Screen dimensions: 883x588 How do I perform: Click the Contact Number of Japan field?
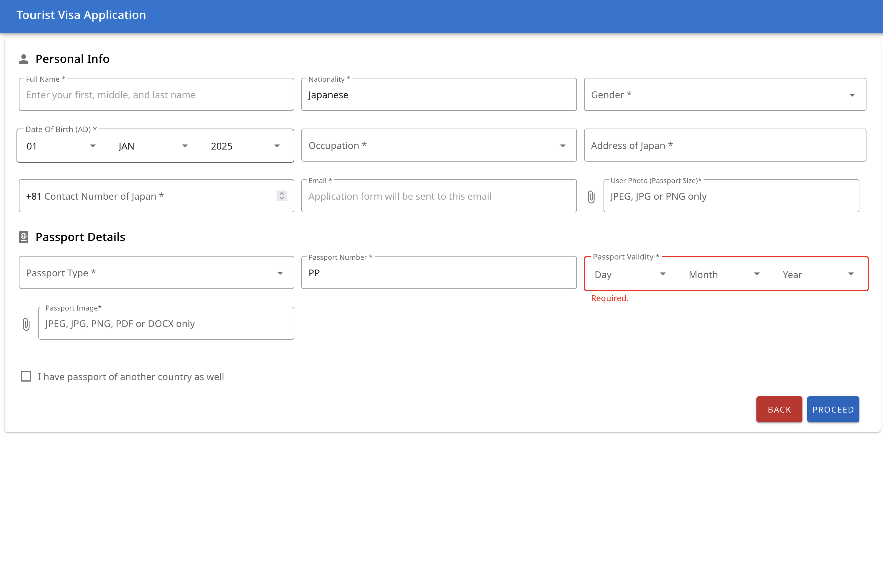[156, 196]
